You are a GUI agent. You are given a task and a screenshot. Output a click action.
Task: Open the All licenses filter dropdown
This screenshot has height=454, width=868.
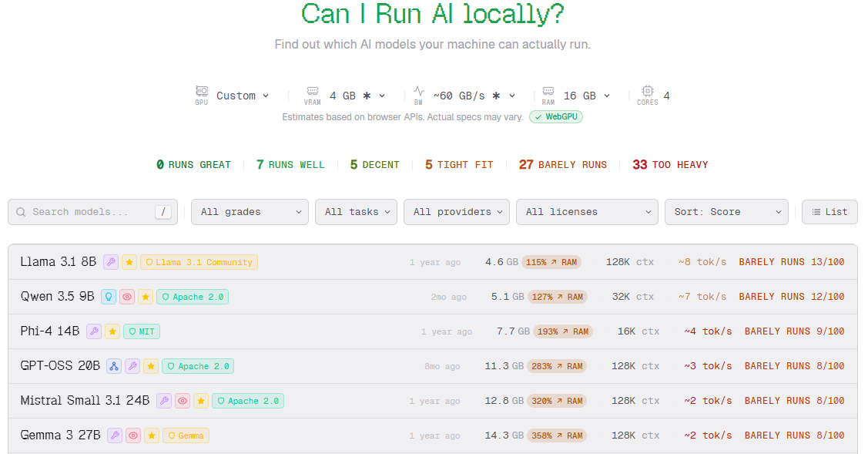[587, 212]
